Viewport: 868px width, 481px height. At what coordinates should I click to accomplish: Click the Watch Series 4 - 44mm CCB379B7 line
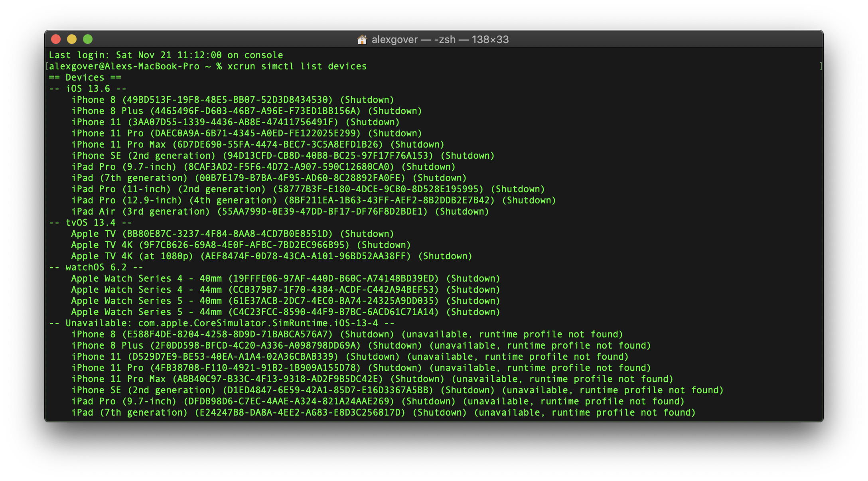(x=286, y=290)
